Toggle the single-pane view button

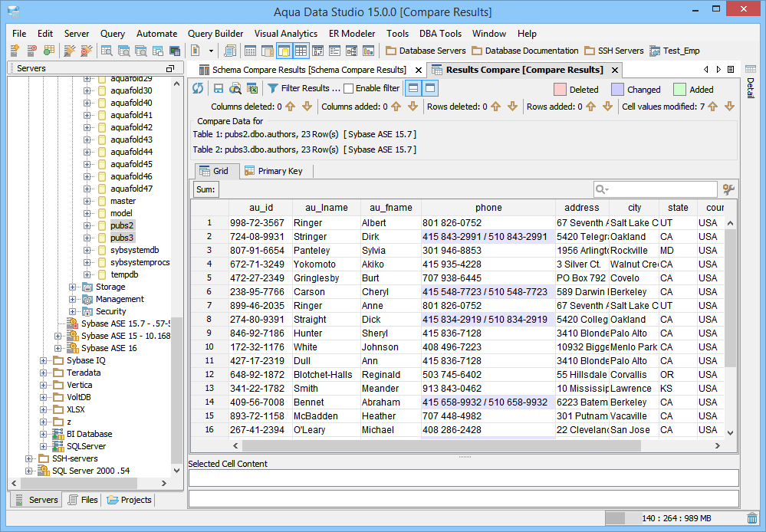pos(430,88)
